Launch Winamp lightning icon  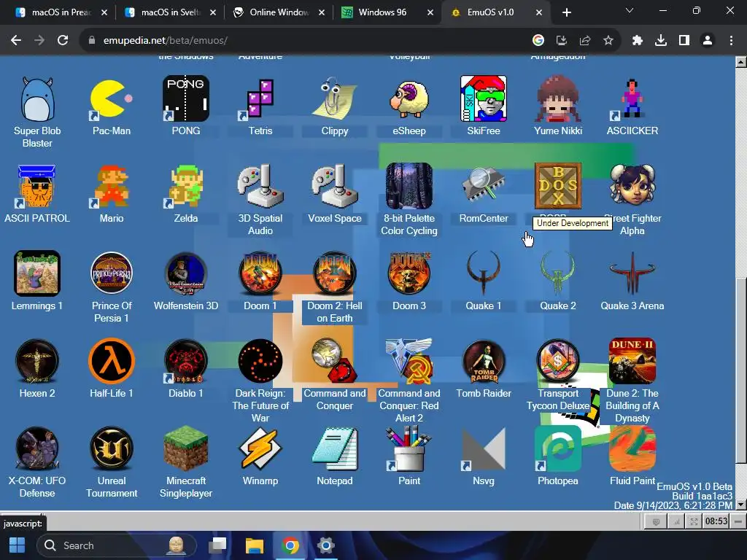tap(260, 449)
